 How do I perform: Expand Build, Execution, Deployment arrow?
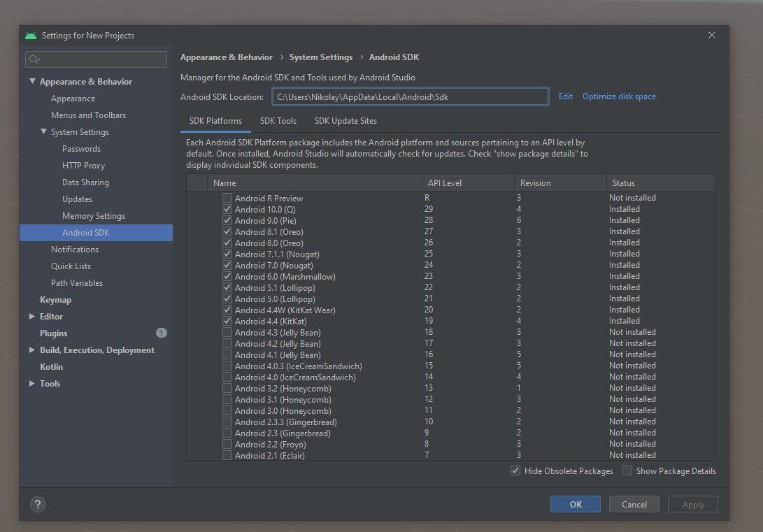tap(32, 350)
